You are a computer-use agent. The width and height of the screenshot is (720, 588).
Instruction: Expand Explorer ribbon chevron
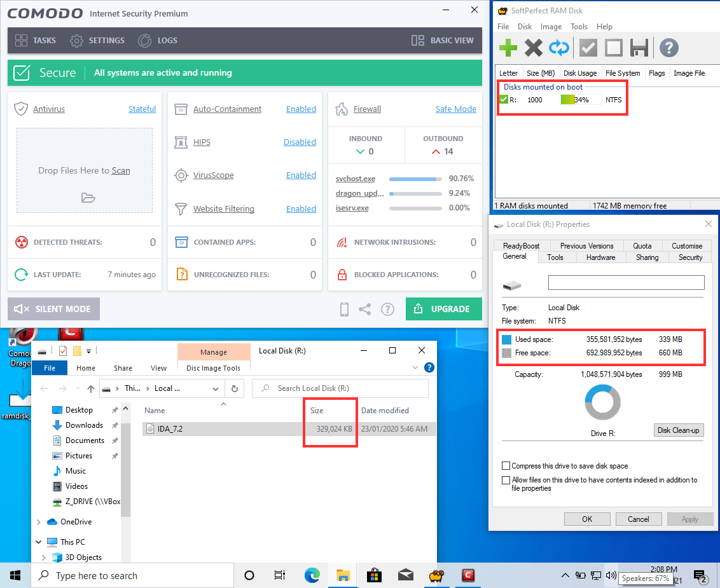click(x=415, y=367)
